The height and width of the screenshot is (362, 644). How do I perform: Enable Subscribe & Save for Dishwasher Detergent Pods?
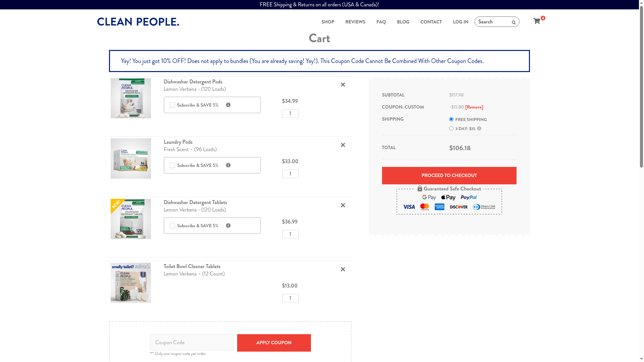[172, 105]
